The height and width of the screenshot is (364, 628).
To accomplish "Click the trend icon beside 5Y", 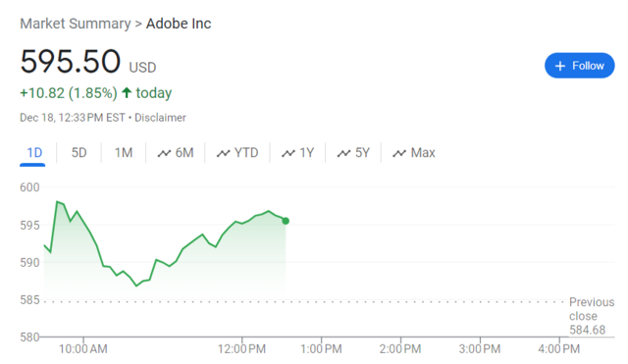I will click(x=344, y=153).
